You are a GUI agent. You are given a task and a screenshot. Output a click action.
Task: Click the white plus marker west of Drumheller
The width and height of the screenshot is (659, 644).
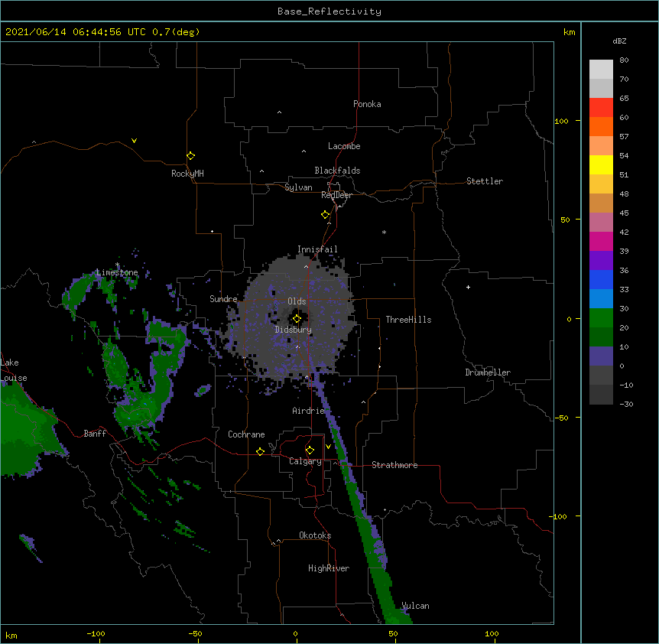(x=468, y=287)
